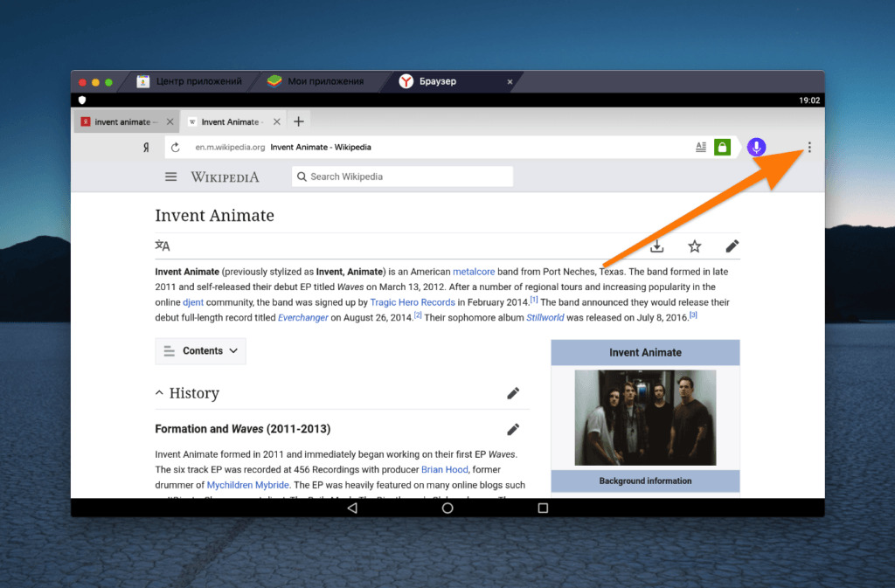Click 'Formation and Waves (2011-2013)' heading
Image resolution: width=895 pixels, height=588 pixels.
tap(243, 429)
